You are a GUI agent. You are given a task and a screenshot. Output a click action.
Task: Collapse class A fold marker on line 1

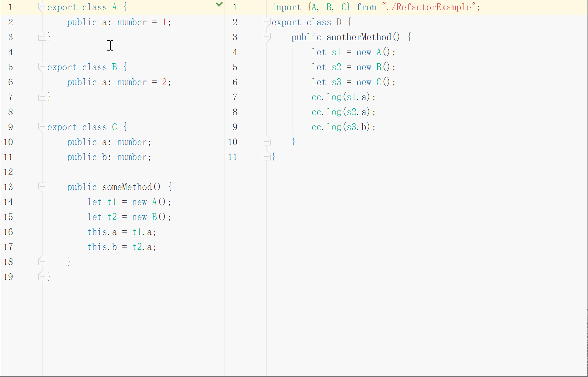pyautogui.click(x=42, y=7)
